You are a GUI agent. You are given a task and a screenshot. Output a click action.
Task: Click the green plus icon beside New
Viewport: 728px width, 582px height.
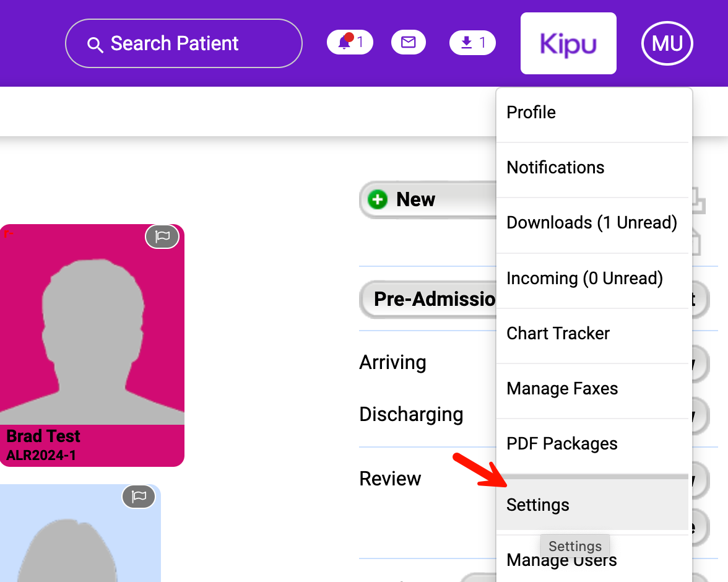(x=377, y=200)
